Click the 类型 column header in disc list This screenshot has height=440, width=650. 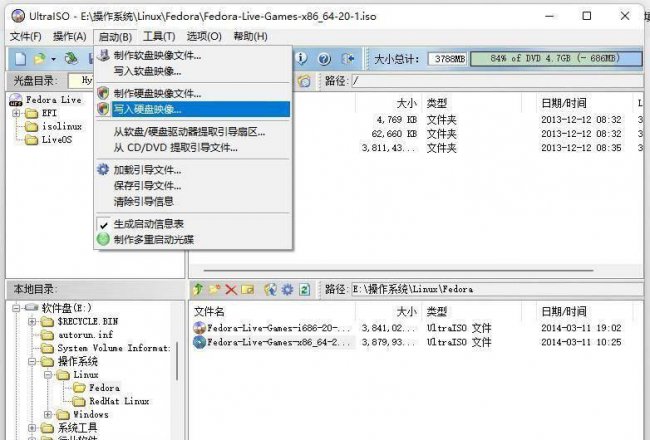[x=437, y=103]
